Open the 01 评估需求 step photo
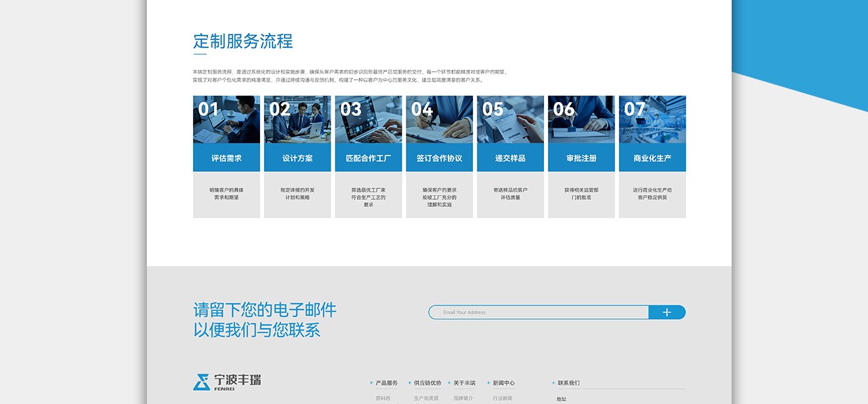Image resolution: width=868 pixels, height=404 pixels. (x=227, y=119)
